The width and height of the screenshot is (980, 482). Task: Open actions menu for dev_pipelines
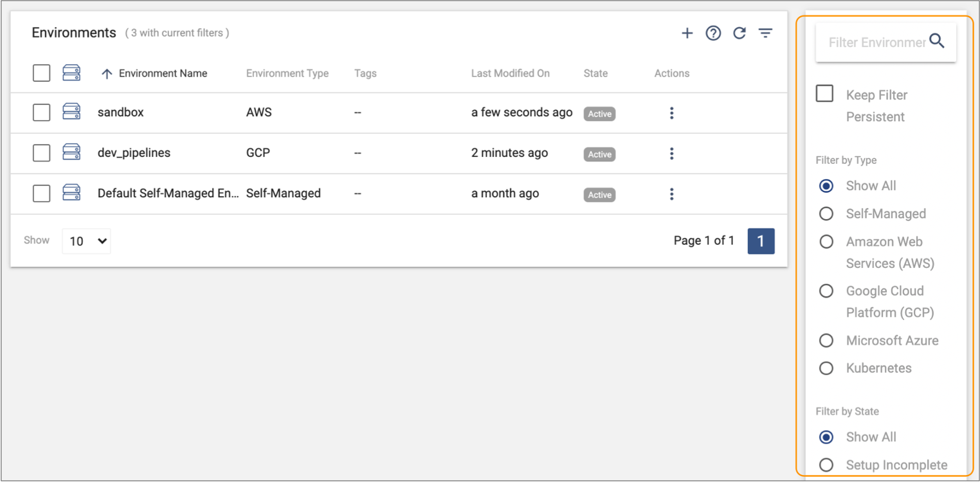pyautogui.click(x=671, y=154)
